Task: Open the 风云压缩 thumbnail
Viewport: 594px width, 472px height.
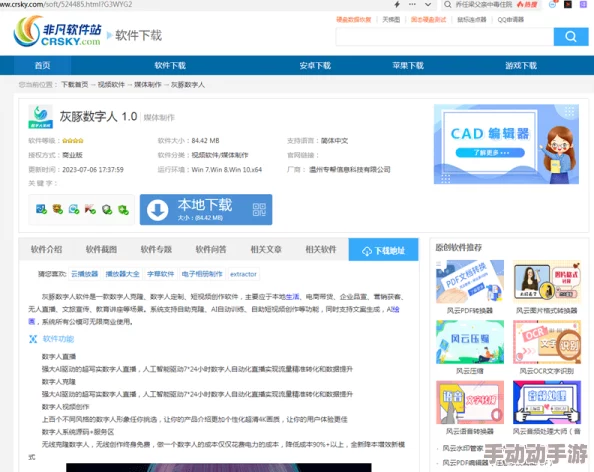Action: tap(470, 342)
